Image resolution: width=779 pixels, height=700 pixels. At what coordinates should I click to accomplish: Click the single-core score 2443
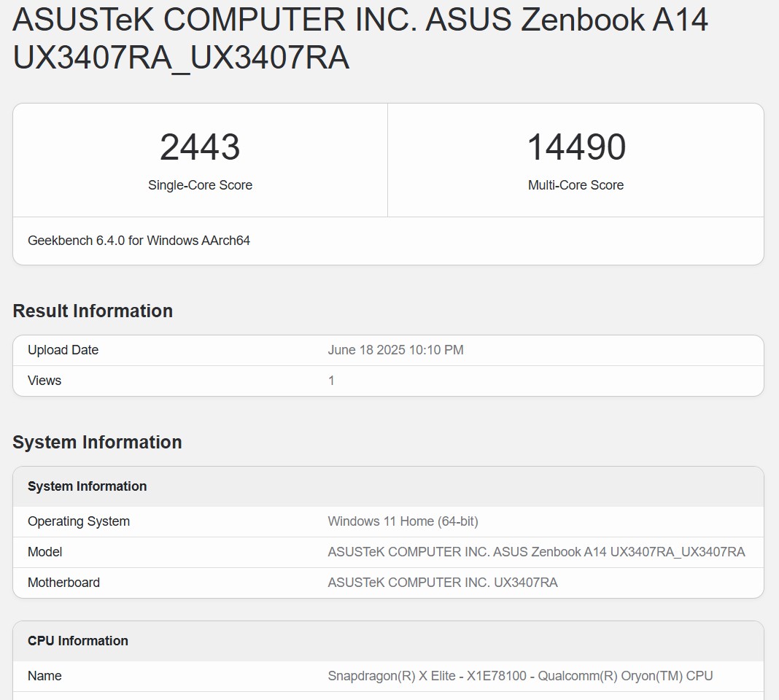click(200, 147)
